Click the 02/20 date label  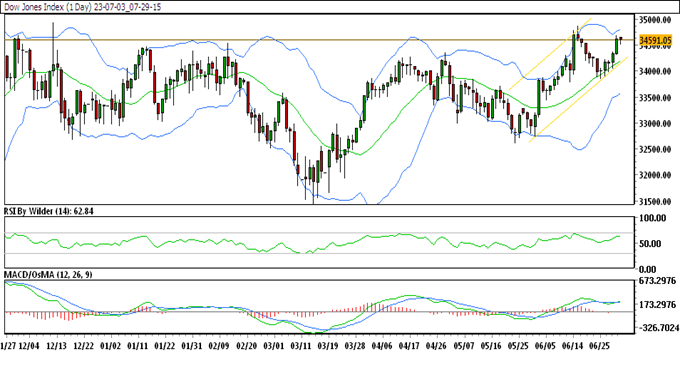click(247, 345)
